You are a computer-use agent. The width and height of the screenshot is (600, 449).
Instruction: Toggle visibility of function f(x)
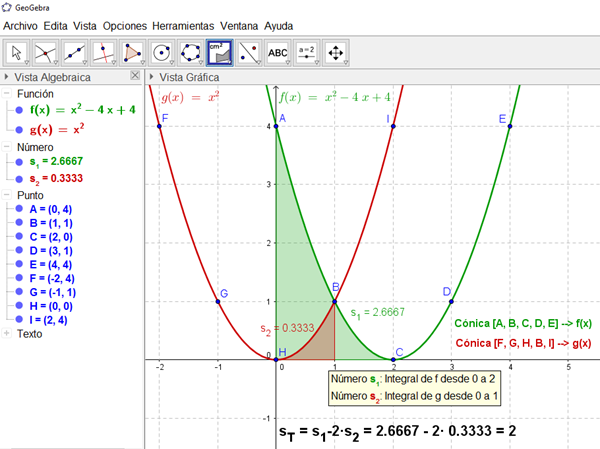tap(20, 111)
